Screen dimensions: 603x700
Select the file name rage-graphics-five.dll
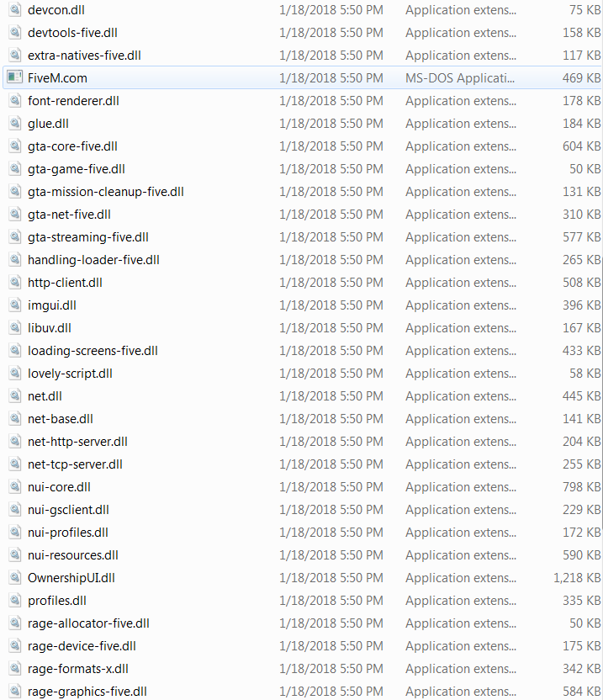(87, 692)
